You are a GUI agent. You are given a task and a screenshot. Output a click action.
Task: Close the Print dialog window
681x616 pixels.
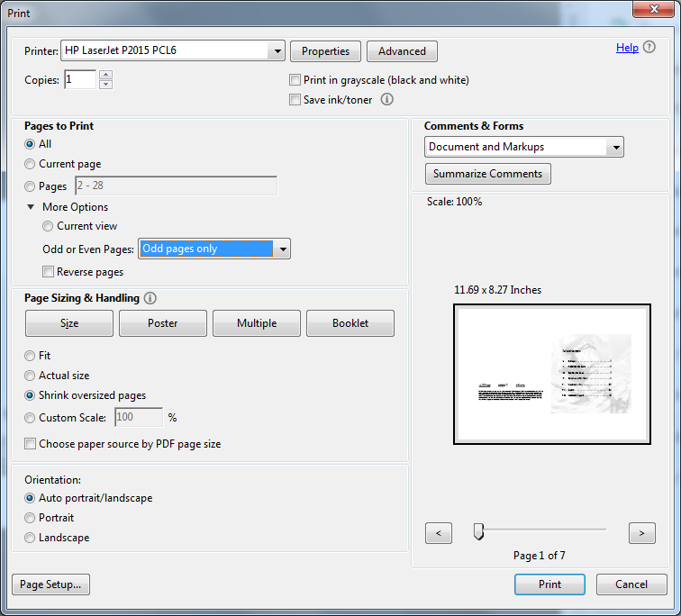(x=653, y=9)
